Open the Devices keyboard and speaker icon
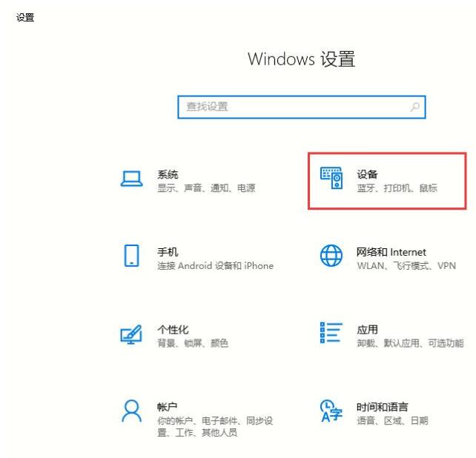The image size is (476, 458). coord(331,178)
